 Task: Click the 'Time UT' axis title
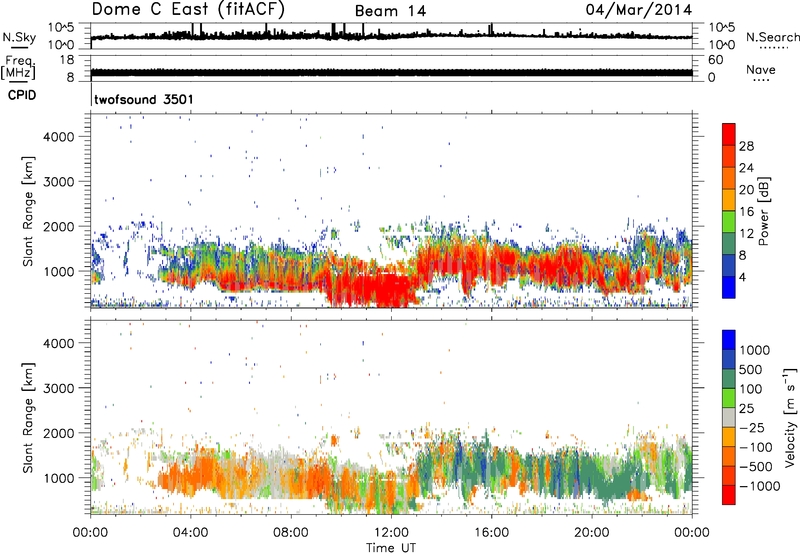(x=391, y=548)
